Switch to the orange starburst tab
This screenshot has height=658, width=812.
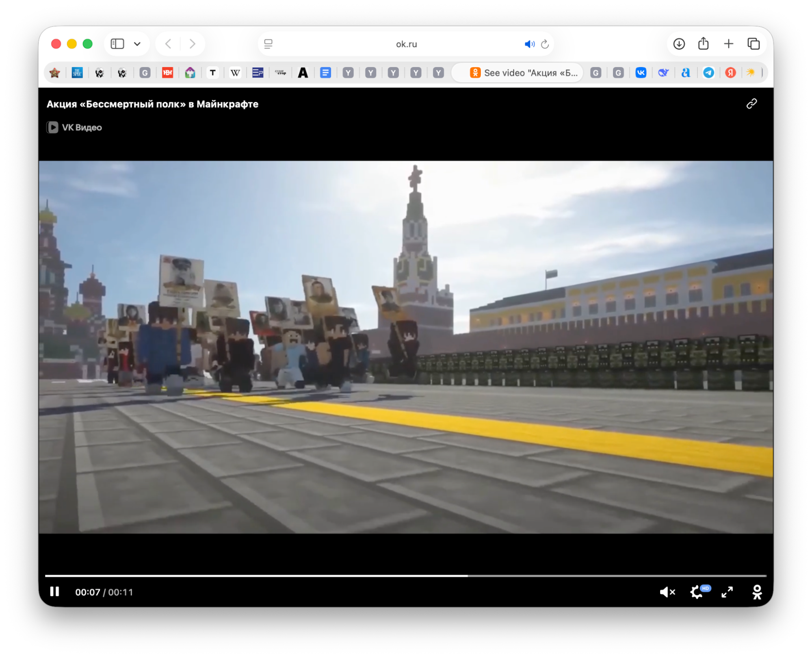[x=751, y=73]
